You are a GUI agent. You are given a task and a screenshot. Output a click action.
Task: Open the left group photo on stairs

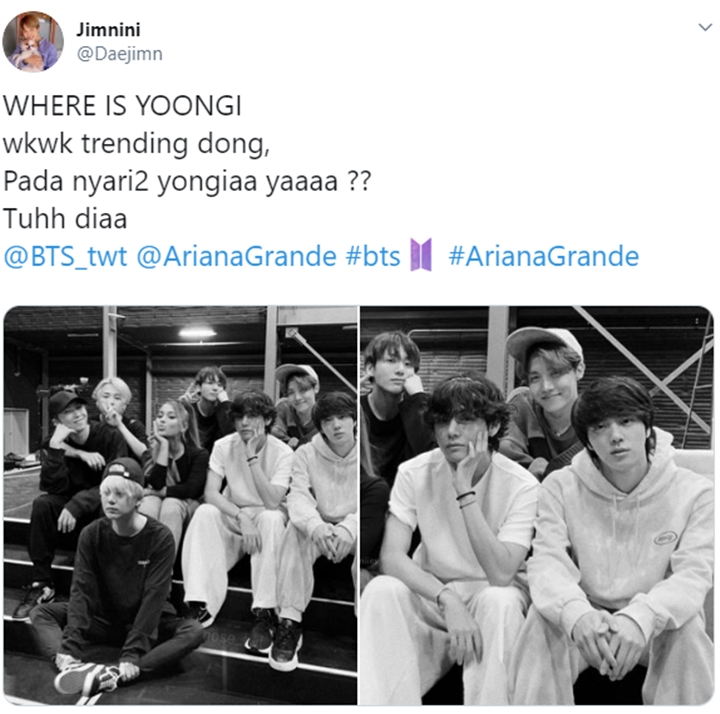180,505
